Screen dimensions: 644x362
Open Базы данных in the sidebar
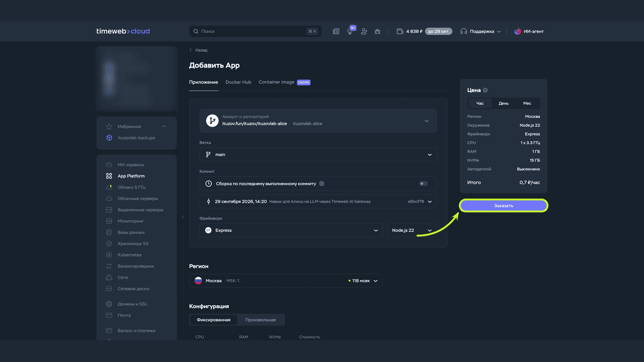click(131, 232)
